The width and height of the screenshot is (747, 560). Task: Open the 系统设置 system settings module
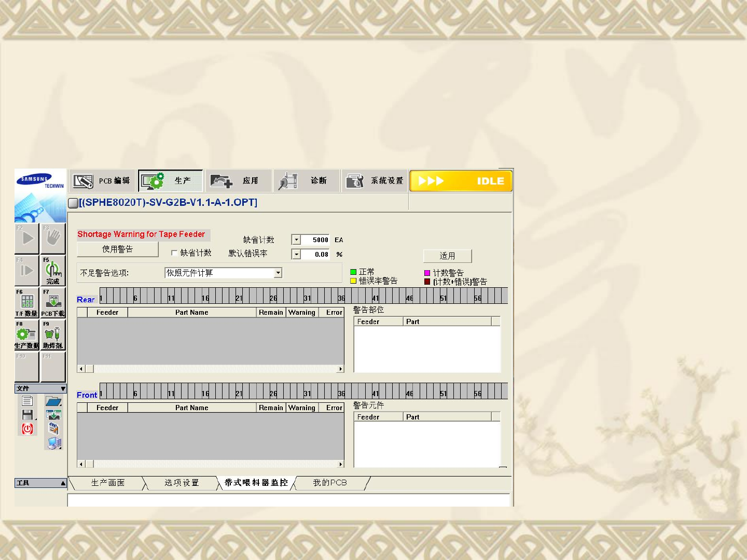[375, 181]
